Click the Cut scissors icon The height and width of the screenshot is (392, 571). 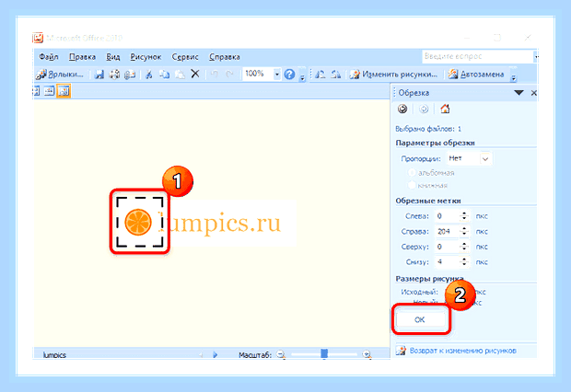point(148,75)
